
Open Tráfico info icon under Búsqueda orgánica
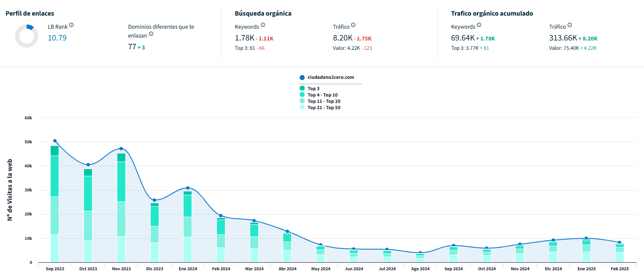pyautogui.click(x=353, y=25)
